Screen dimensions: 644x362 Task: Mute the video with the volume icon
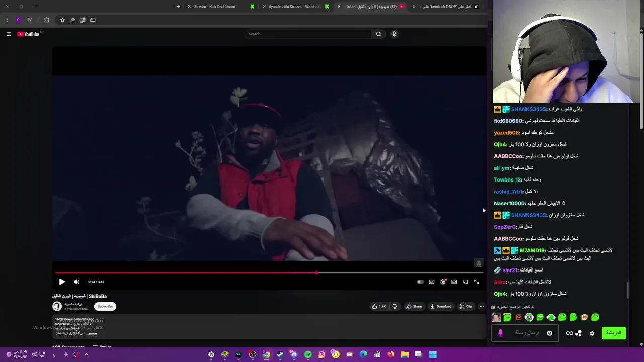pyautogui.click(x=76, y=282)
